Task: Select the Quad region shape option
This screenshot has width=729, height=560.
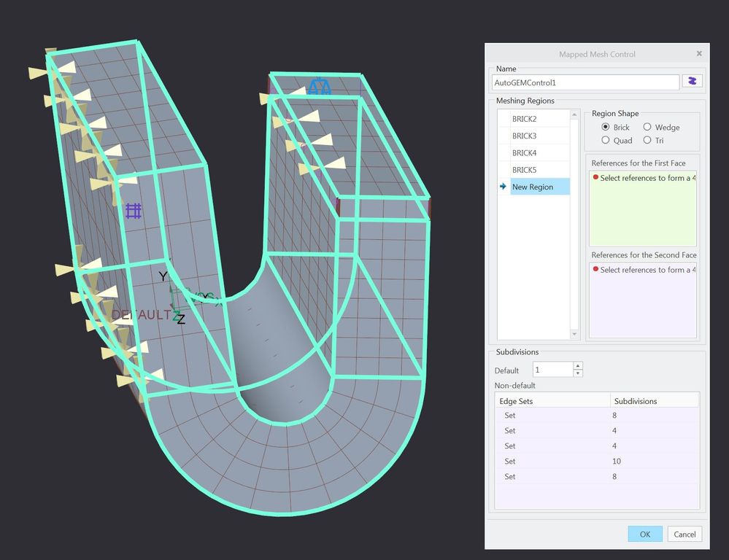Action: click(x=606, y=140)
